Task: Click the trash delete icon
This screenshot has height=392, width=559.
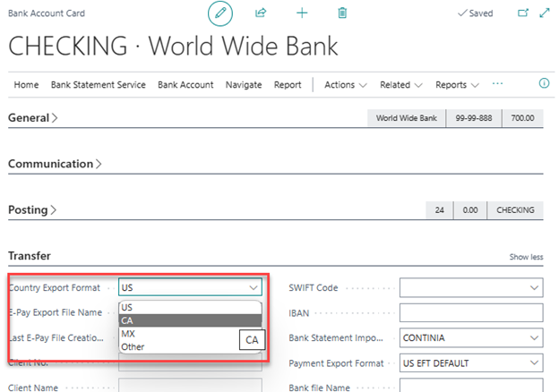Action: (x=342, y=13)
